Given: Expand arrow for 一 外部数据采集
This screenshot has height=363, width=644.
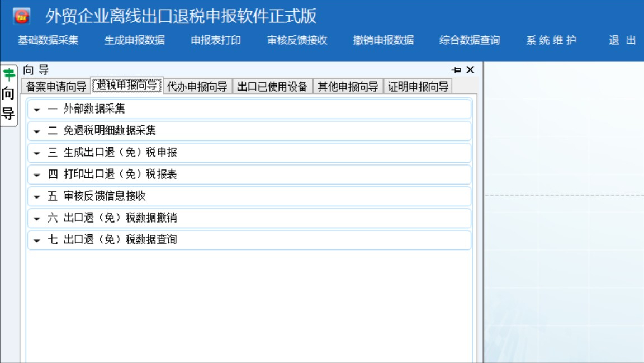Looking at the screenshot, I should click(37, 110).
